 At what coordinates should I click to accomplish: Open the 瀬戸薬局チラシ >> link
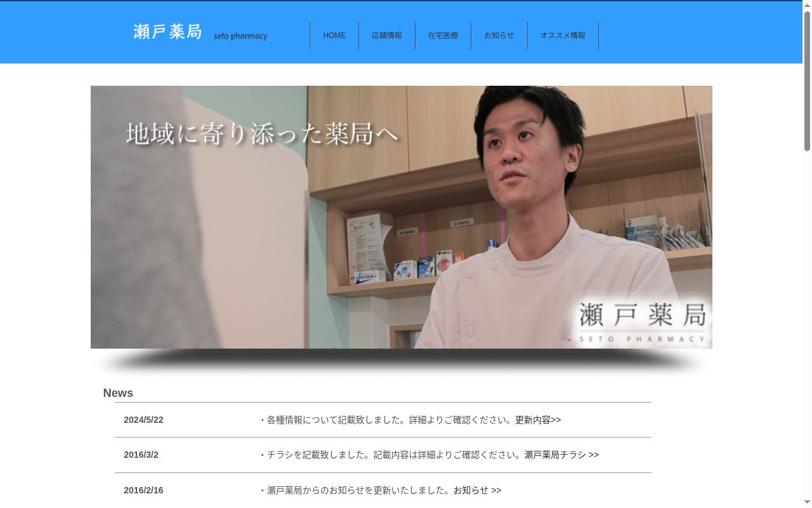point(561,455)
